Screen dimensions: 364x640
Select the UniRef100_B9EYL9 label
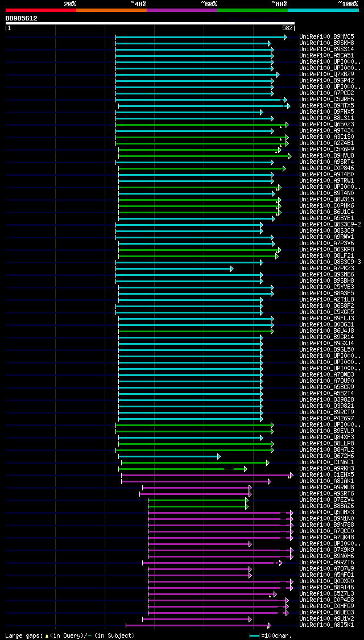click(326, 431)
